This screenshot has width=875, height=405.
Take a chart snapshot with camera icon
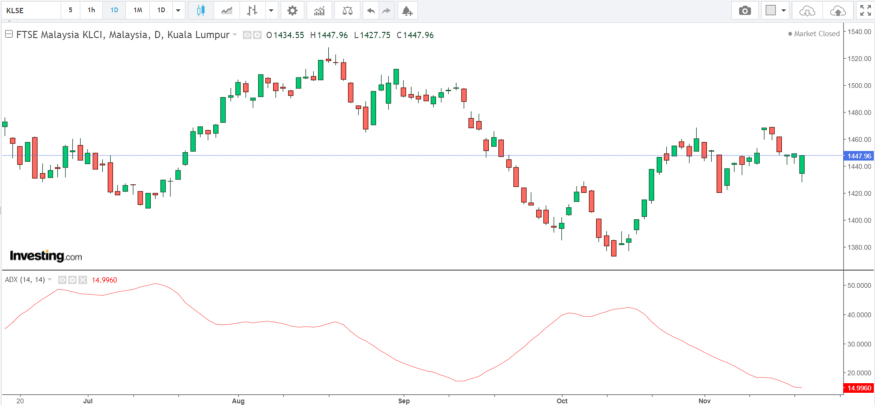coord(745,10)
